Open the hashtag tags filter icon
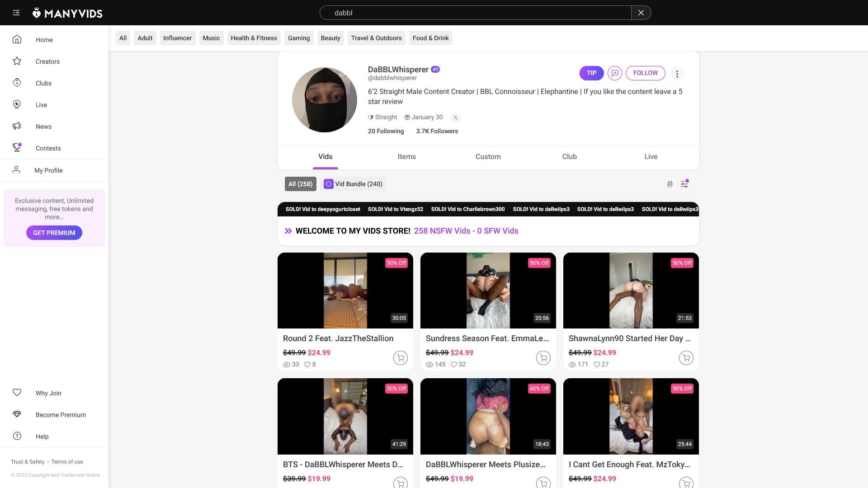868x488 pixels. click(x=670, y=184)
